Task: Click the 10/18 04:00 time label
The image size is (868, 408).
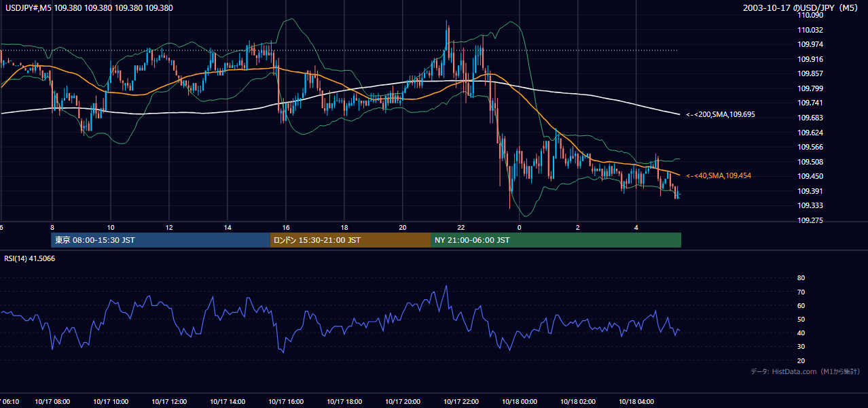Action: [x=636, y=402]
